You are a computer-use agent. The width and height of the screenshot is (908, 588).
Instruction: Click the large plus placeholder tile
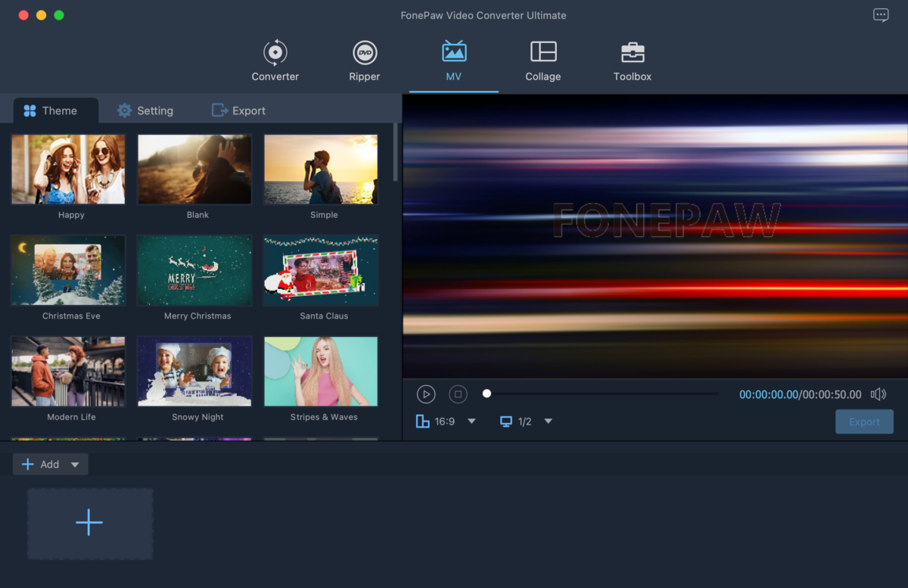click(x=90, y=524)
